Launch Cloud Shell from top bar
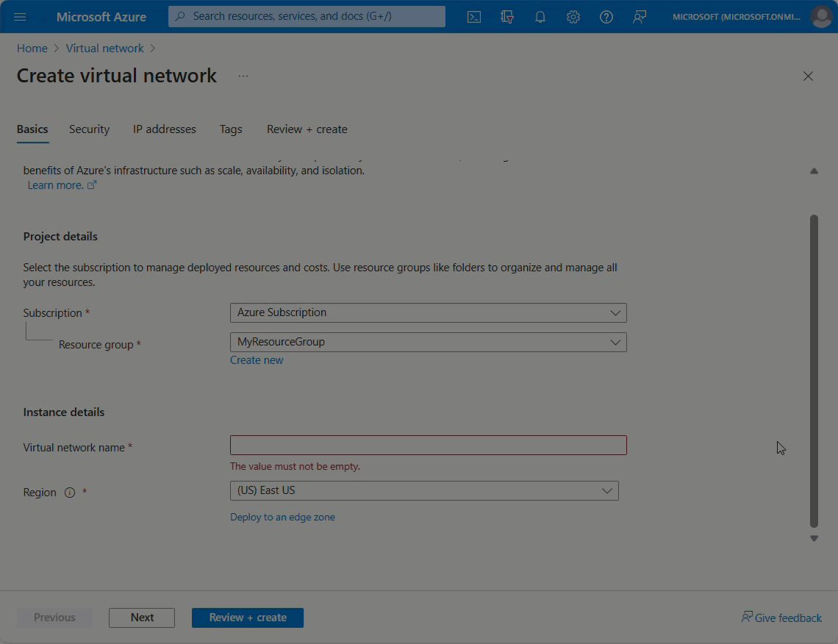Screen dimensions: 838x644 pos(474,17)
